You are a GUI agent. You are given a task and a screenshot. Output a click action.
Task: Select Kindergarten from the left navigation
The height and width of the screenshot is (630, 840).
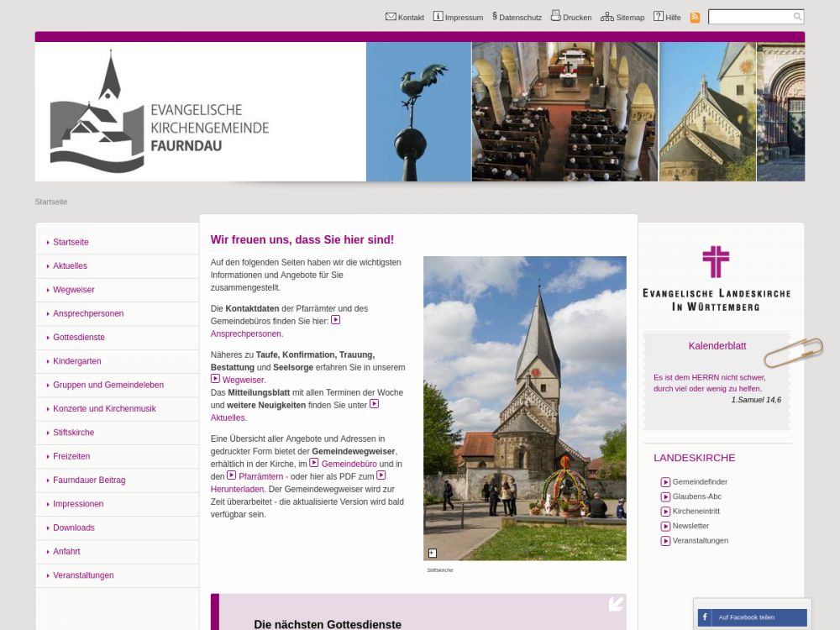click(x=77, y=361)
